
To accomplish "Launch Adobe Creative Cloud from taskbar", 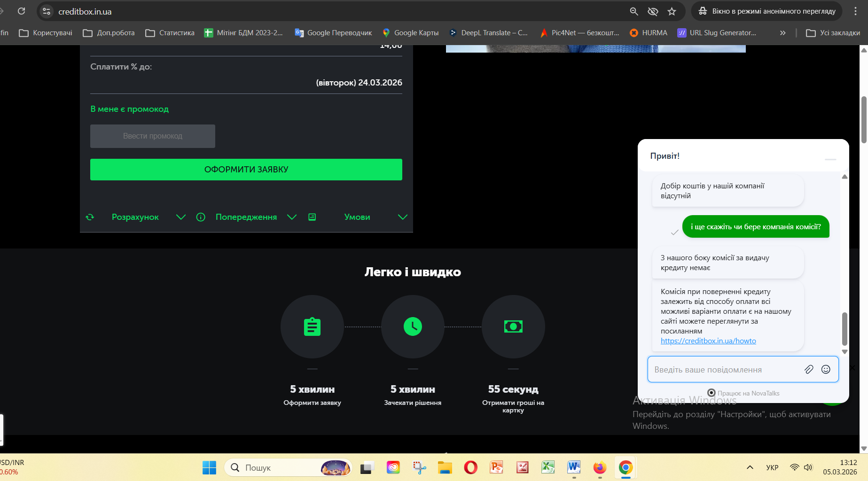I will pyautogui.click(x=393, y=467).
